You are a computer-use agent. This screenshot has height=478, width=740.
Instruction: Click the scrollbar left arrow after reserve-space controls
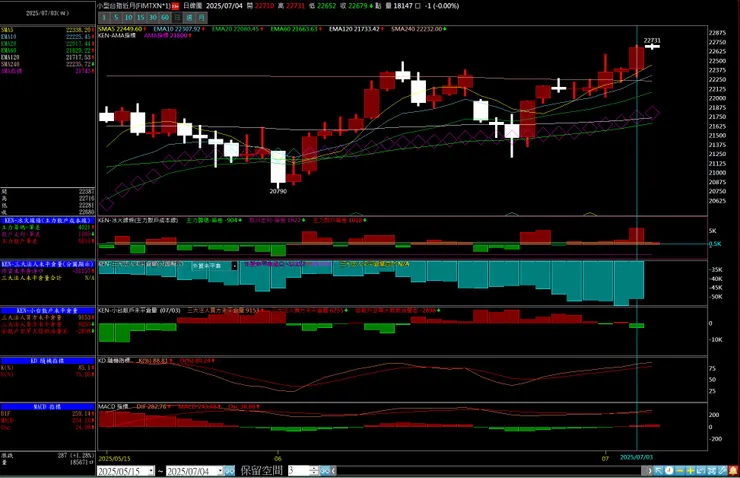click(333, 471)
